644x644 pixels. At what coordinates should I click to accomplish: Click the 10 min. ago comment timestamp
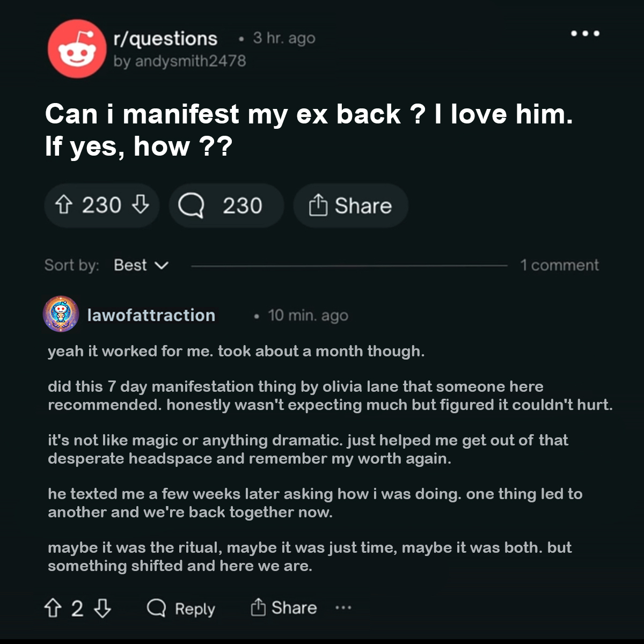click(308, 316)
